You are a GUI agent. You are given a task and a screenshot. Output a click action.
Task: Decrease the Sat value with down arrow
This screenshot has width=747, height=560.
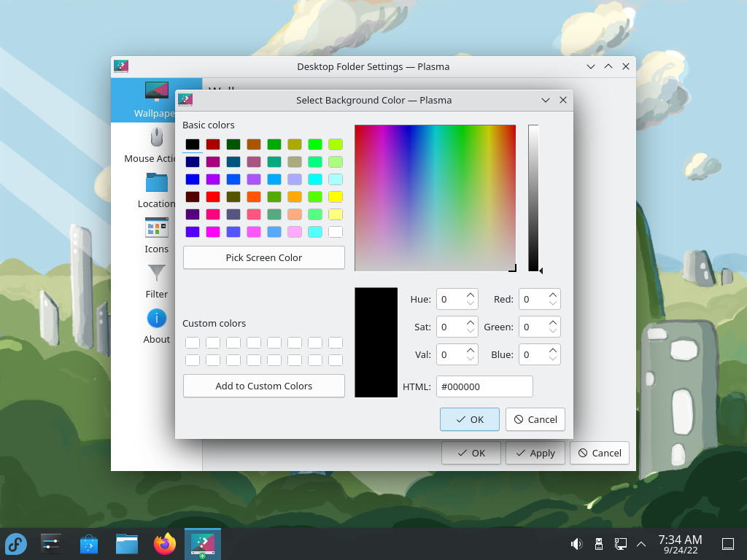coord(471,331)
